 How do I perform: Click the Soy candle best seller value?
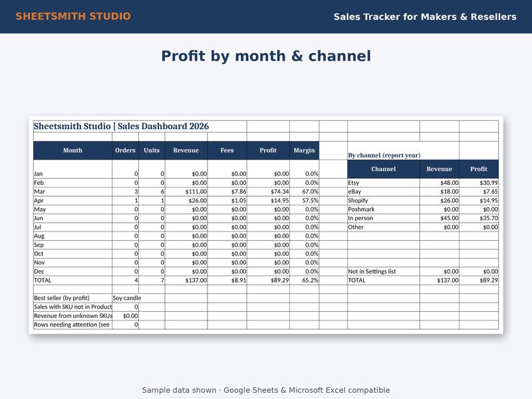[127, 298]
